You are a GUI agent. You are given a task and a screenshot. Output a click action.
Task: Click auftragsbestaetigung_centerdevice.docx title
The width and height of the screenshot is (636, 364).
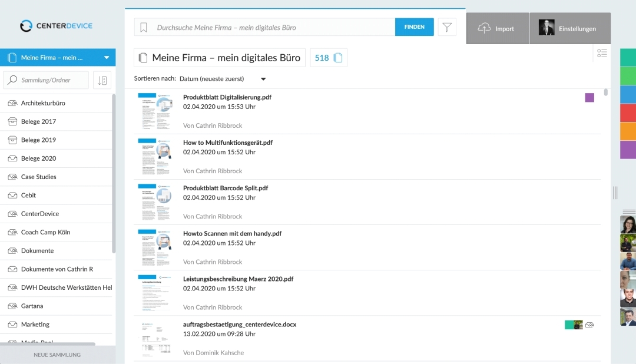240,325
